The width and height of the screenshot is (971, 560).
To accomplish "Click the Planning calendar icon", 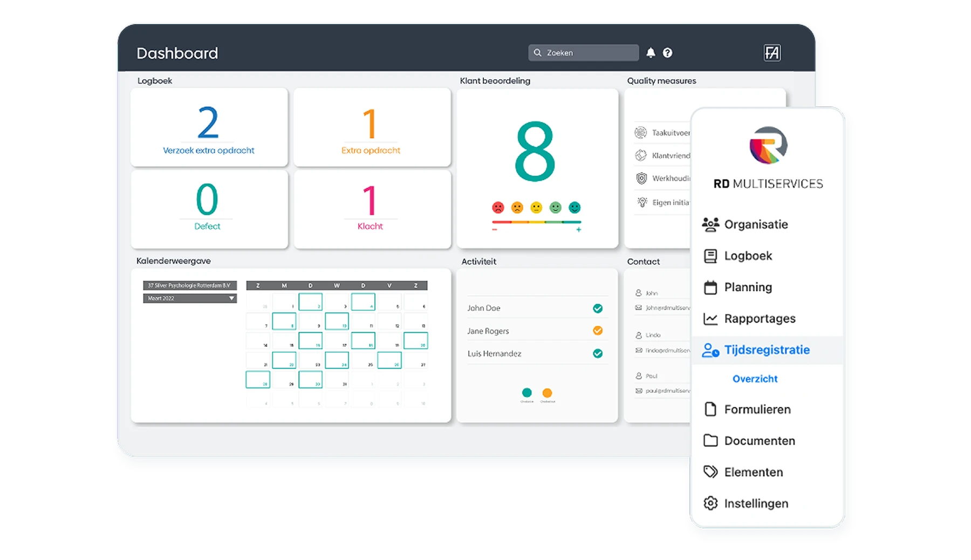I will click(x=710, y=287).
